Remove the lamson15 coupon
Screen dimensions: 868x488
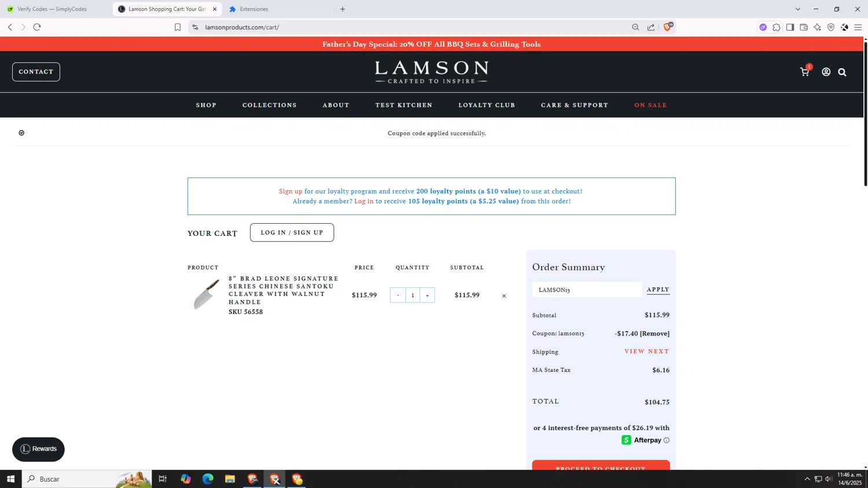coord(654,334)
